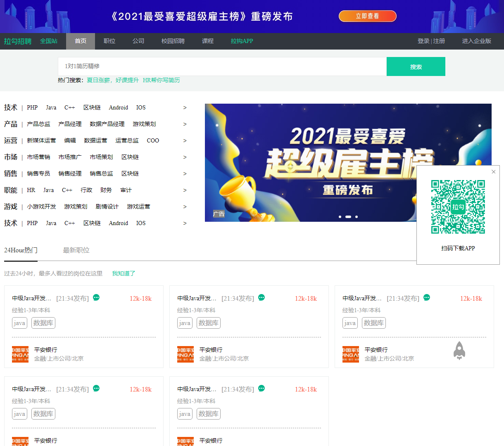Screen dimensions: 504x446
Task: Click inside the job search input field
Action: (x=223, y=66)
